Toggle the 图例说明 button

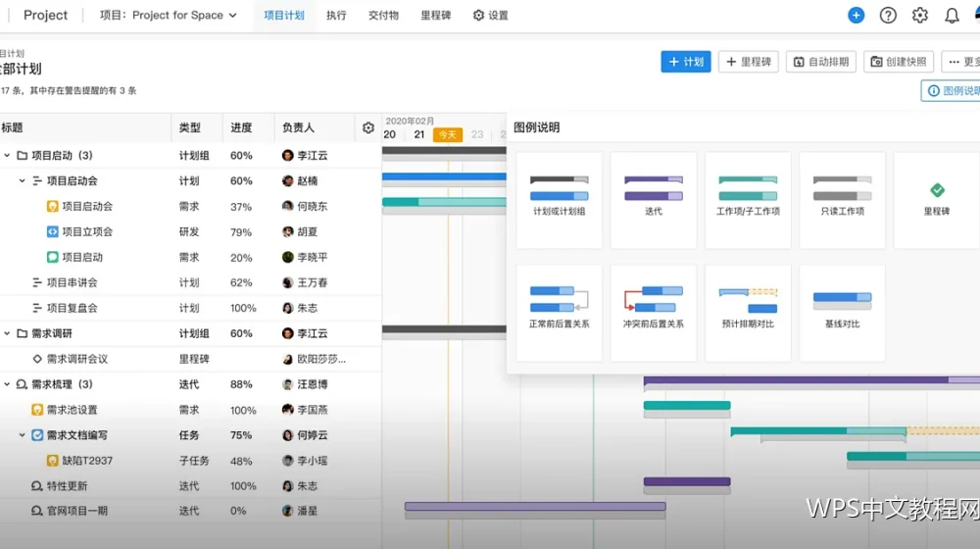point(952,90)
